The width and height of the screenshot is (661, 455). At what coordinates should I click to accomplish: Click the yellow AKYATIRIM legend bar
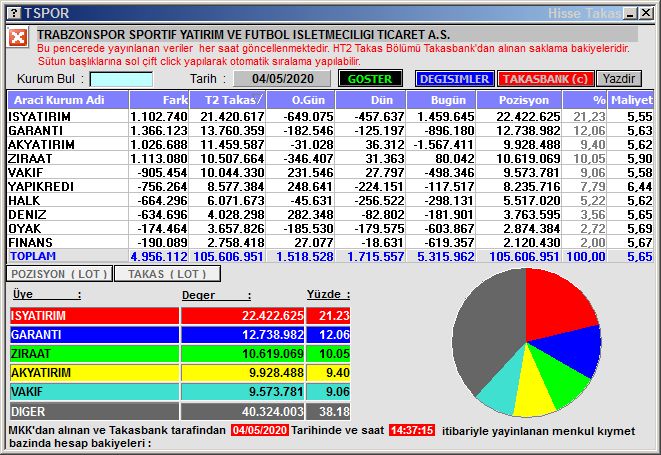[x=94, y=373]
